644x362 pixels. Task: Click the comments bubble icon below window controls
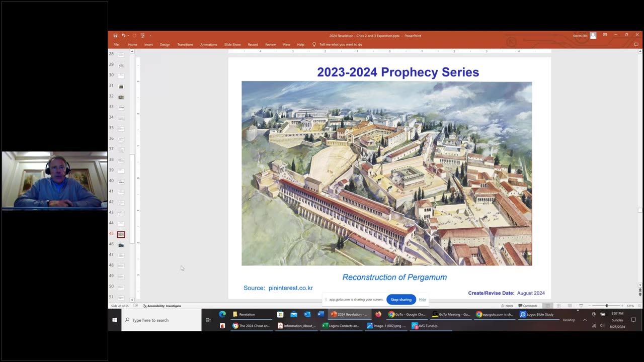(636, 44)
